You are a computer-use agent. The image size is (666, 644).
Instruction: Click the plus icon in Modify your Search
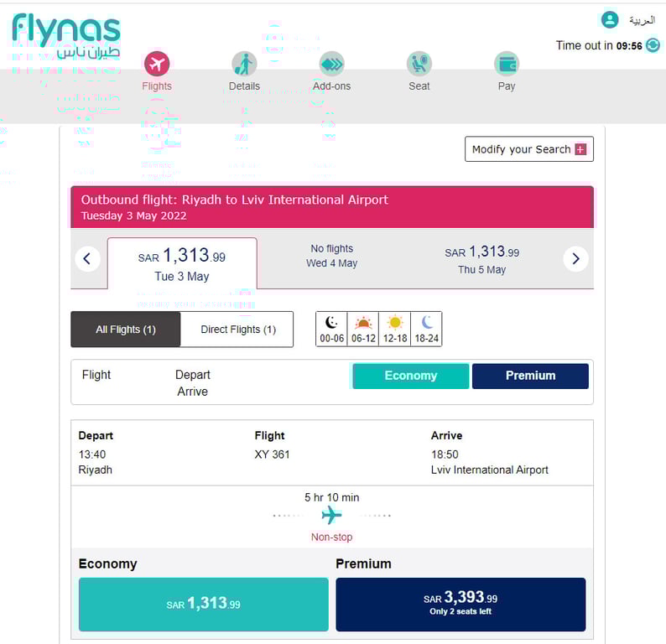pos(580,149)
